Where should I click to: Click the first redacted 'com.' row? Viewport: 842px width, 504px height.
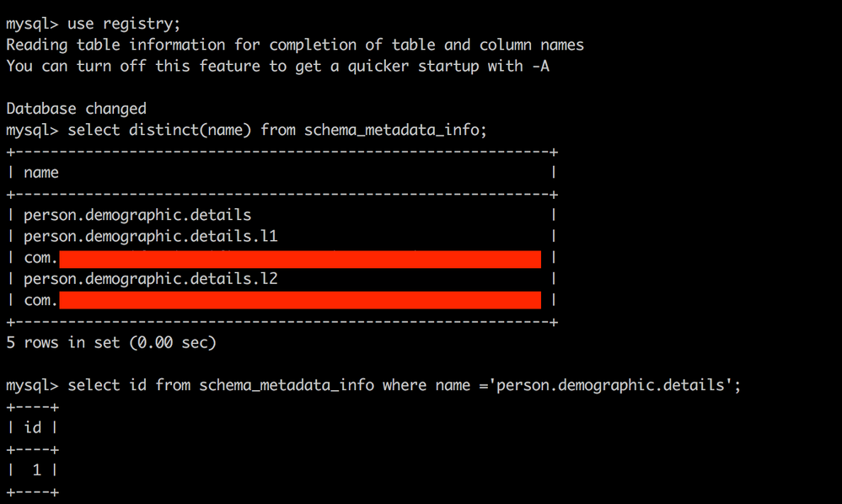pos(282,258)
